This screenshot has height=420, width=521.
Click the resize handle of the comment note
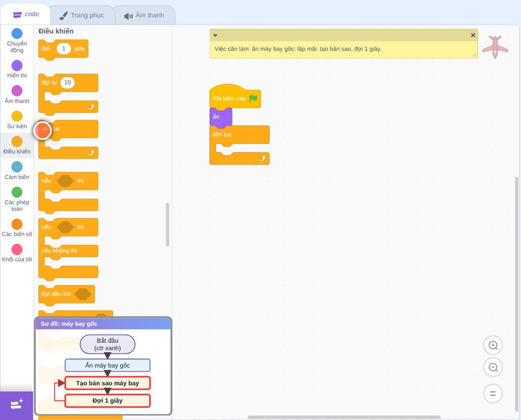pyautogui.click(x=474, y=55)
